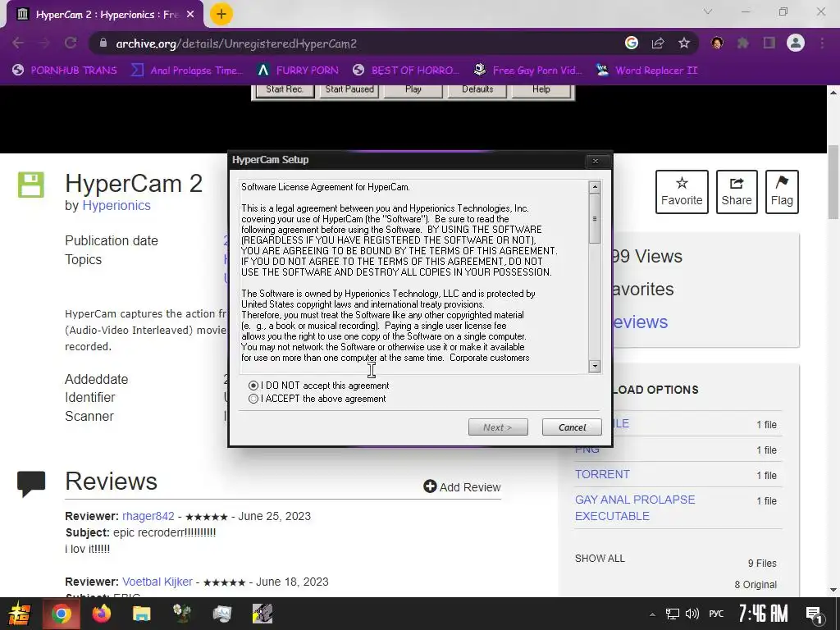This screenshot has width=840, height=630.
Task: Click the Share button on archive page
Action: coord(737,192)
